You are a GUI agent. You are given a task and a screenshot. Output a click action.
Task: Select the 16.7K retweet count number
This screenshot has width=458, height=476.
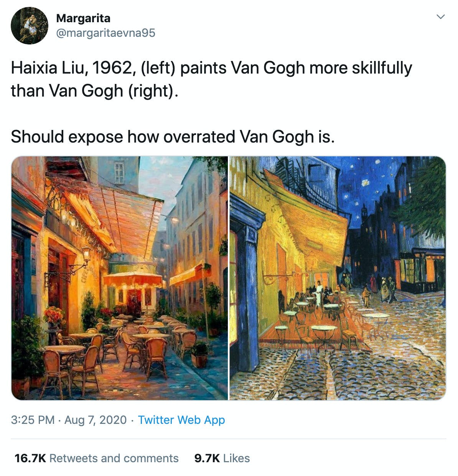pyautogui.click(x=30, y=458)
